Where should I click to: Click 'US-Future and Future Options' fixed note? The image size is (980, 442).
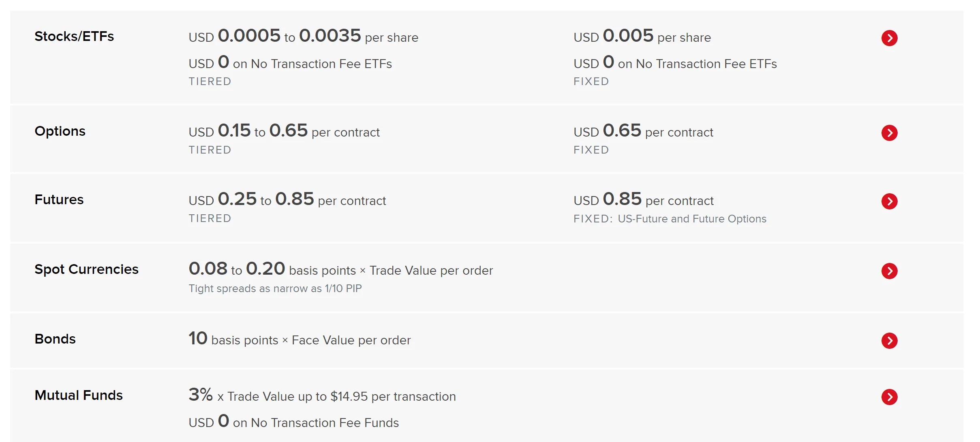coord(692,219)
